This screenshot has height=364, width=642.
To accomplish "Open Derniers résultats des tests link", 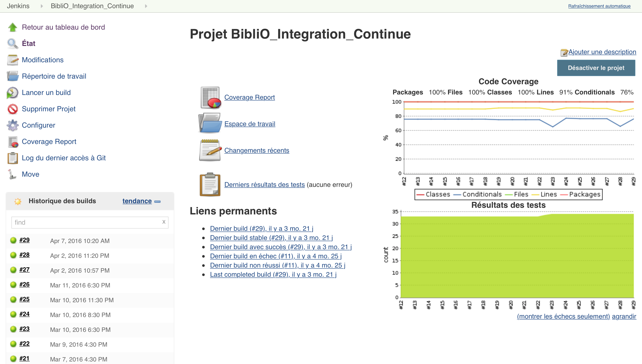I will [x=265, y=185].
